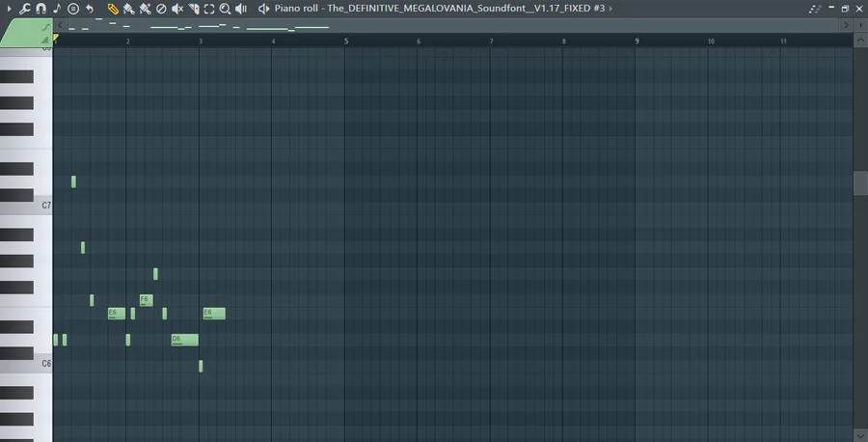The image size is (868, 442).
Task: Select the long note labeled D6
Action: click(x=185, y=340)
